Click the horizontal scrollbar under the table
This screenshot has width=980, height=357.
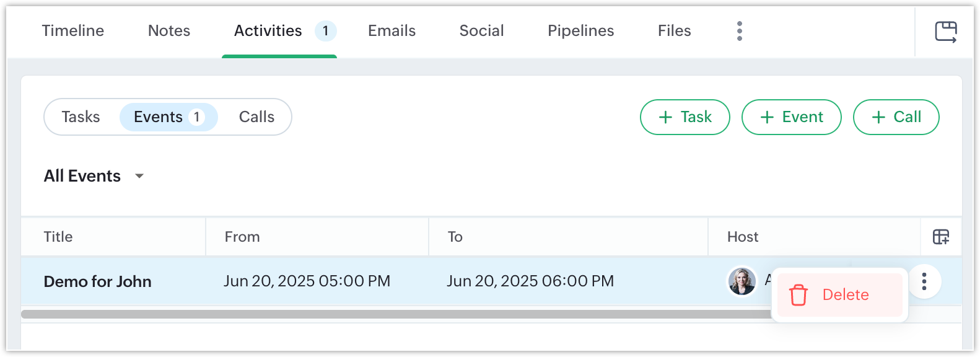[396, 314]
